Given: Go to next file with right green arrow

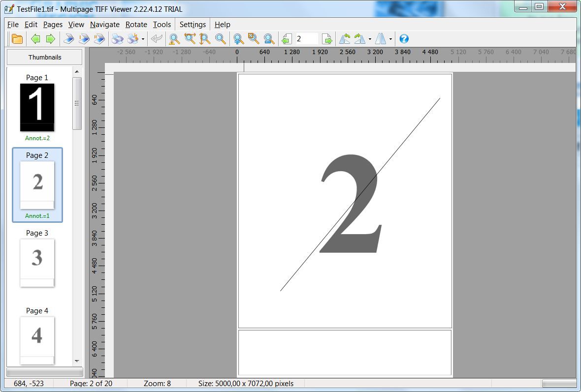Looking at the screenshot, I should coord(50,39).
